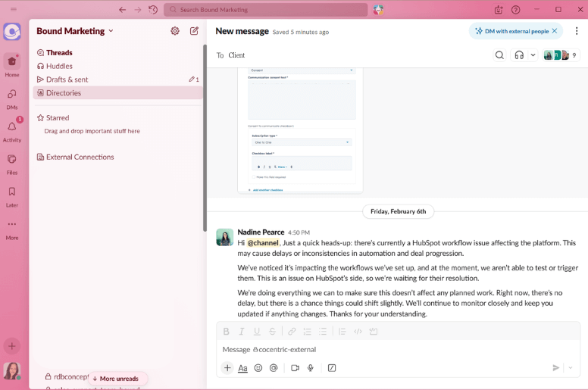The height and width of the screenshot is (390, 588).
Task: Start a huddle with headphones icon
Action: coord(519,55)
